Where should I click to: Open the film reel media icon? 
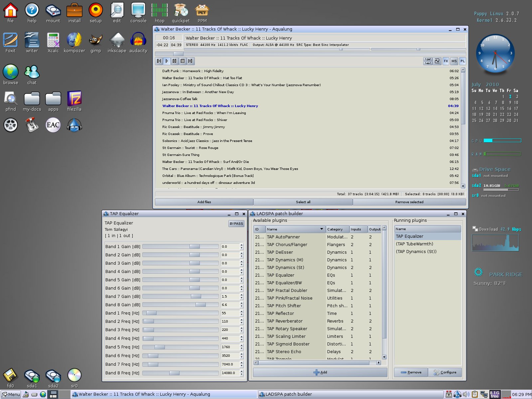tap(11, 125)
